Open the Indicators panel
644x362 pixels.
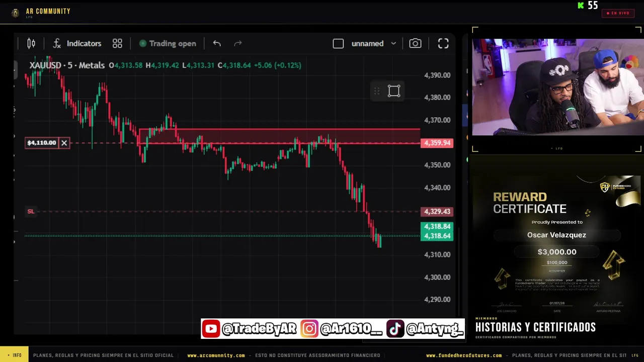coord(77,44)
